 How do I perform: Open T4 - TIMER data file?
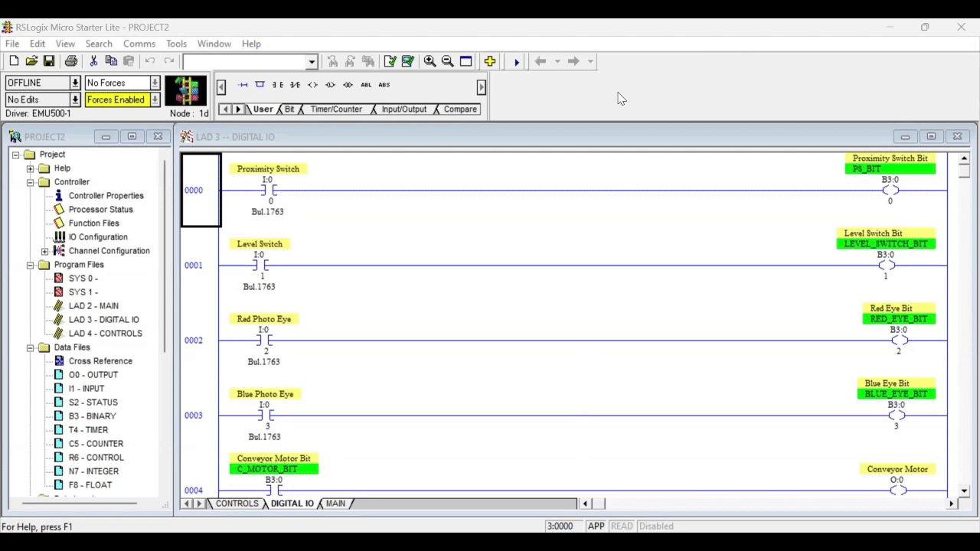[88, 430]
